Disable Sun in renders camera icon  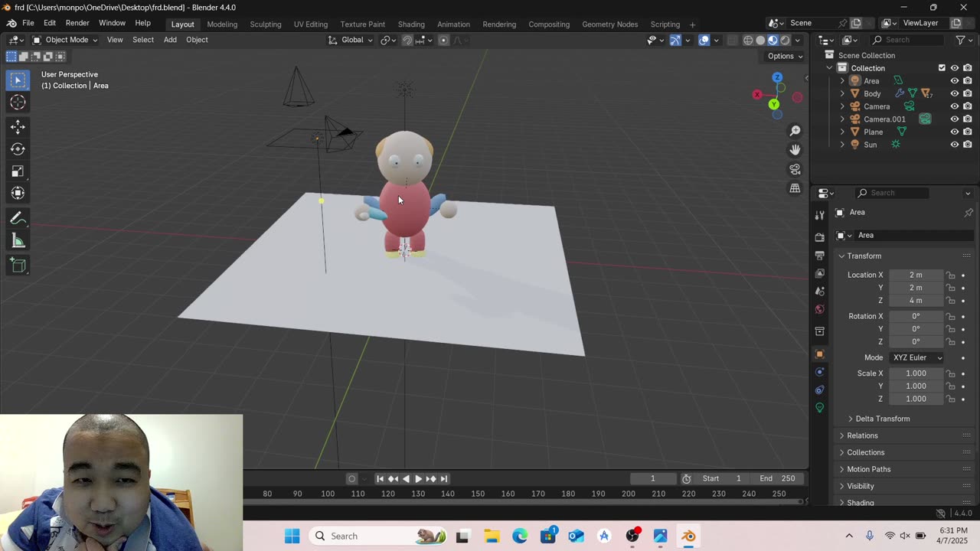click(x=968, y=145)
